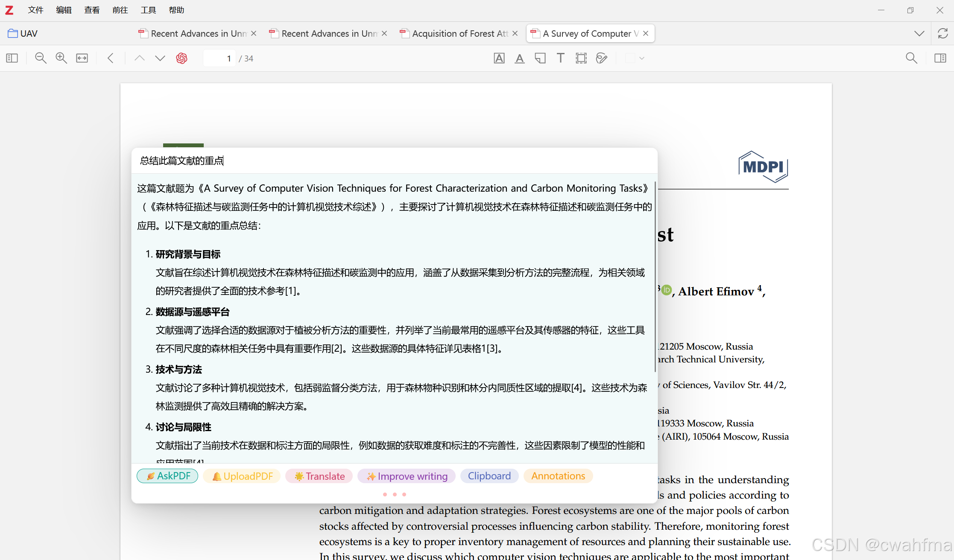Image resolution: width=954 pixels, height=560 pixels.
Task: Click the zoom in magnifier icon
Action: 61,58
